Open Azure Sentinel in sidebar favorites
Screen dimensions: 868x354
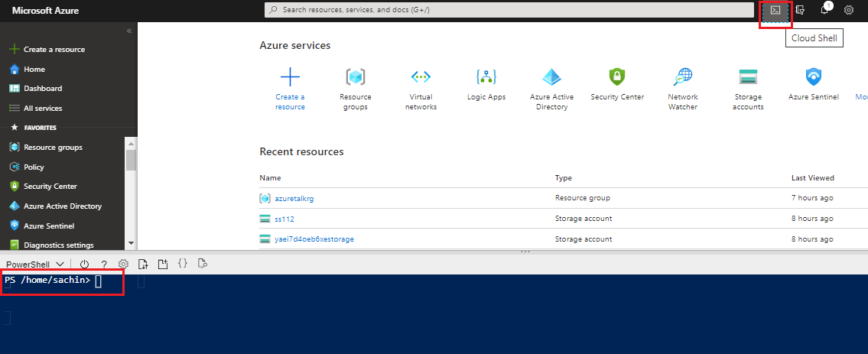(49, 226)
